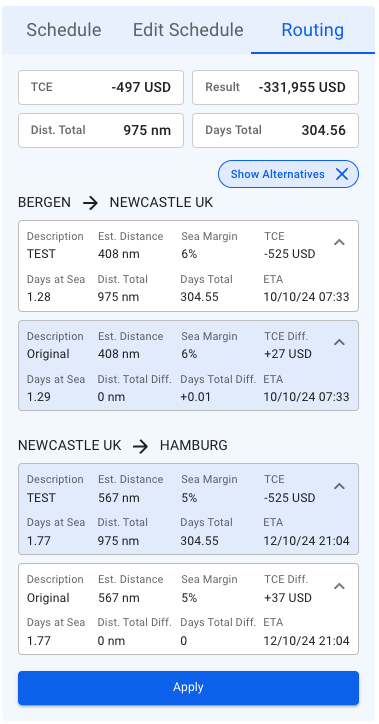The image size is (379, 724).
Task: Click the Dist. Total 975 nm box
Action: click(101, 130)
